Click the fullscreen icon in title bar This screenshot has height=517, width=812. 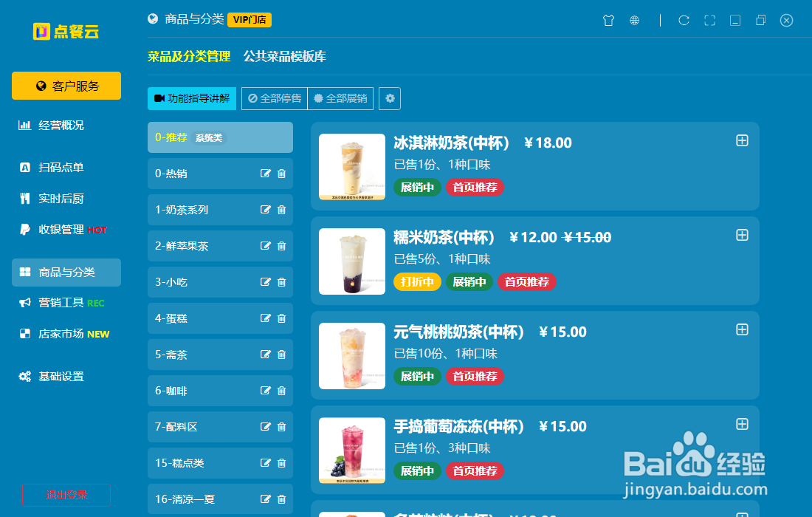tap(709, 20)
